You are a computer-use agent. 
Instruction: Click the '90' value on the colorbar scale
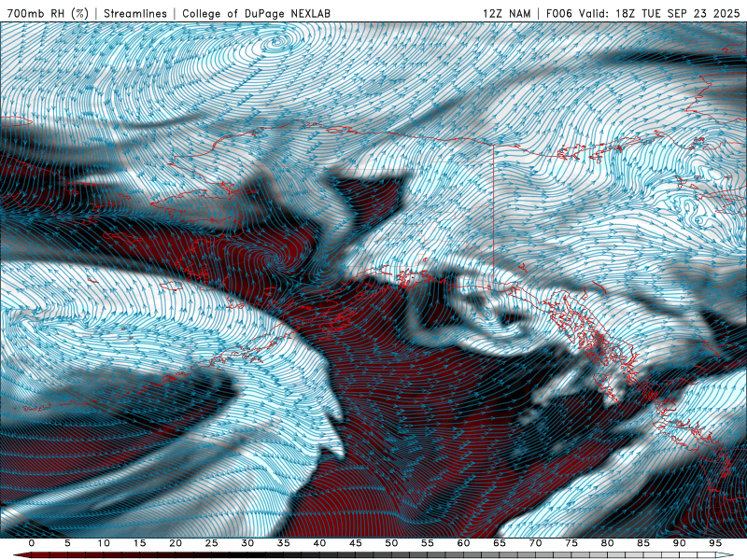[x=679, y=543]
